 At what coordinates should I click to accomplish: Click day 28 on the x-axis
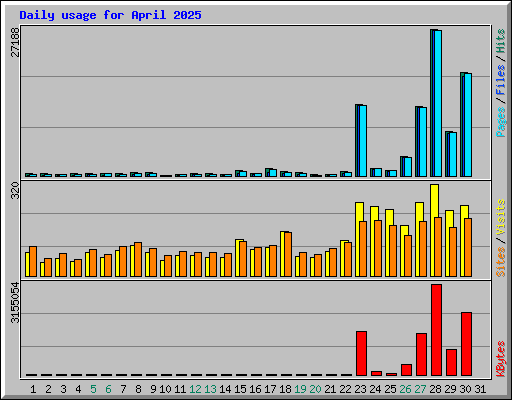435,389
